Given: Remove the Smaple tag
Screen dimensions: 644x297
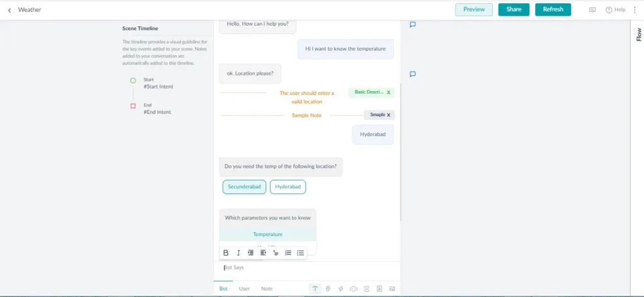Looking at the screenshot, I should (389, 115).
